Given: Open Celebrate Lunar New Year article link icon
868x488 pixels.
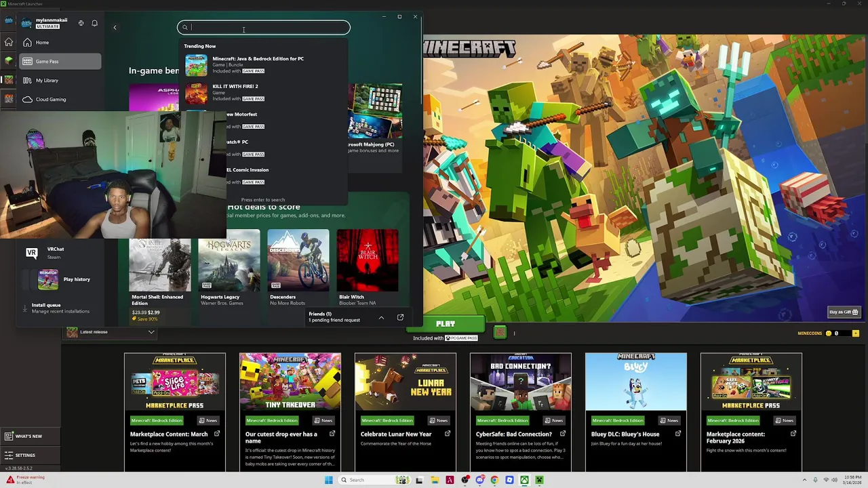Looking at the screenshot, I should (x=448, y=434).
